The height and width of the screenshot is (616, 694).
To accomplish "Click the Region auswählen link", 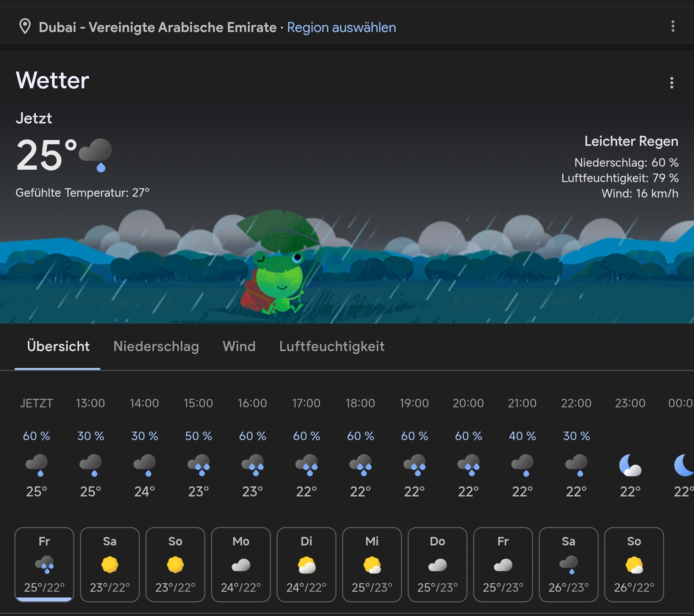I will click(341, 27).
